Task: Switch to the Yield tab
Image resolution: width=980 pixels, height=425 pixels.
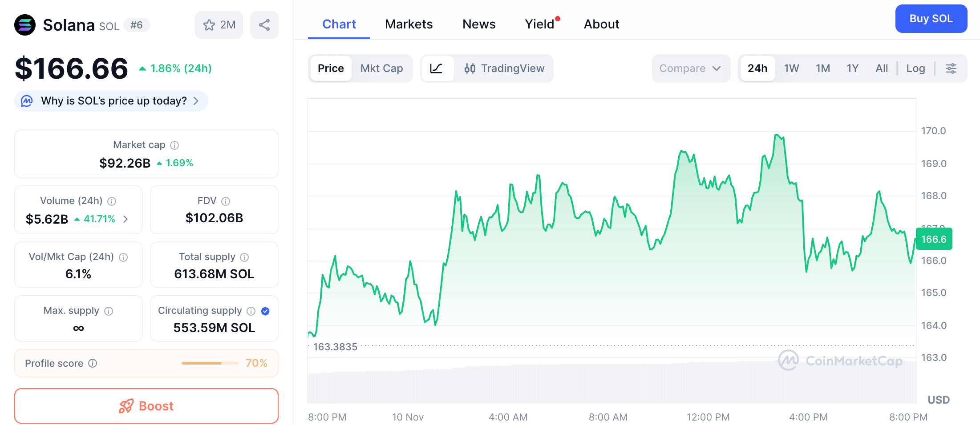Action: pyautogui.click(x=540, y=24)
